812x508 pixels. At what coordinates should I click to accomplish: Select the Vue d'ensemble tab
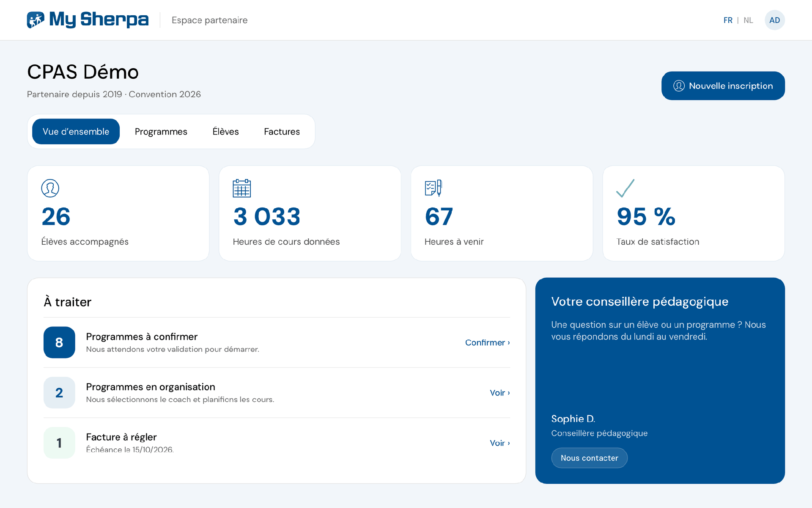[76, 132]
